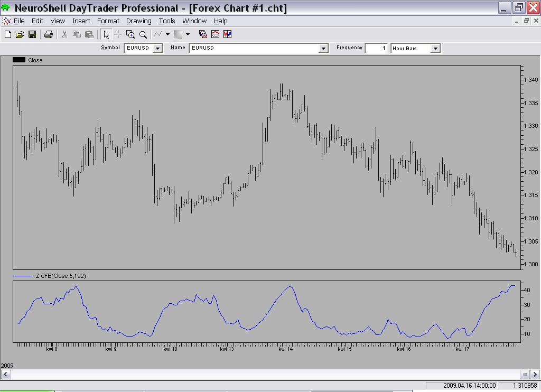Open the Tools menu

tap(167, 21)
